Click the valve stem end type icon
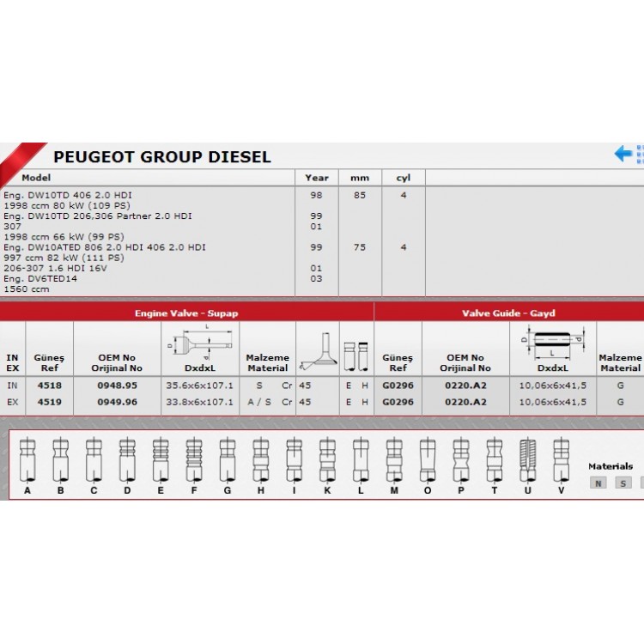Viewport: 644px width, 644px height. (x=356, y=356)
